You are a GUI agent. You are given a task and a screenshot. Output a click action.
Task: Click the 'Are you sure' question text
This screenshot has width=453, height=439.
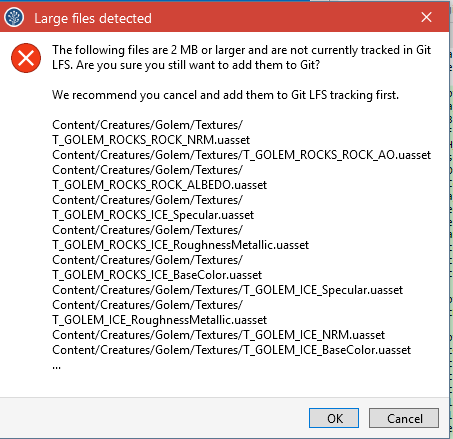pyautogui.click(x=198, y=65)
